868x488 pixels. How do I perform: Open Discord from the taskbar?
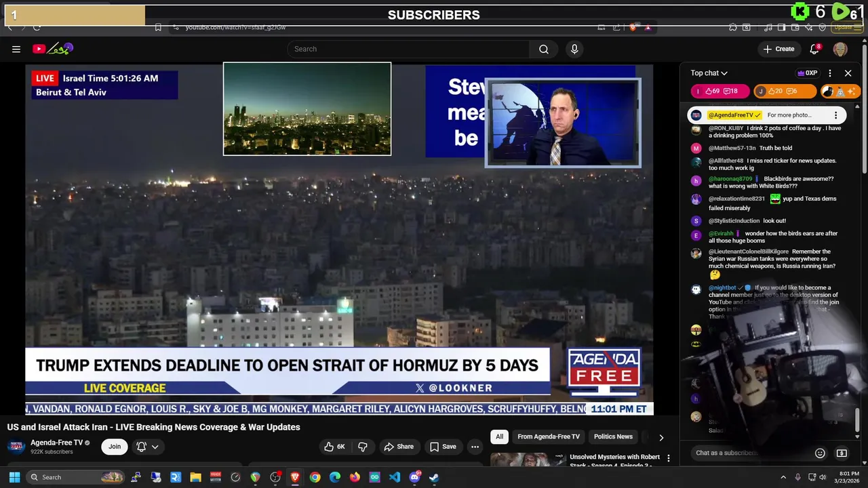tap(414, 477)
